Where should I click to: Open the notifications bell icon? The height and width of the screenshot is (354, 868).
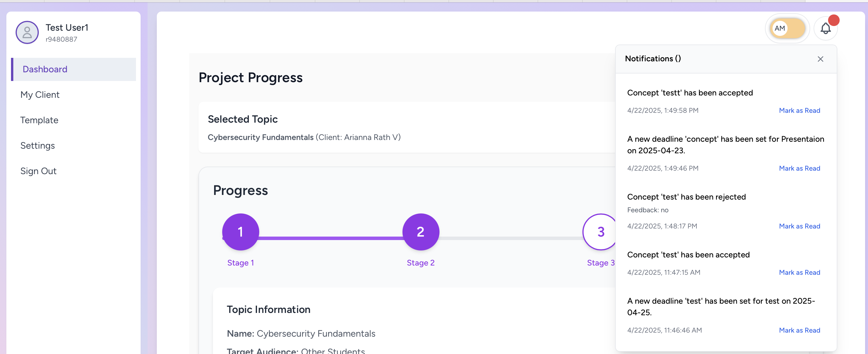point(826,28)
